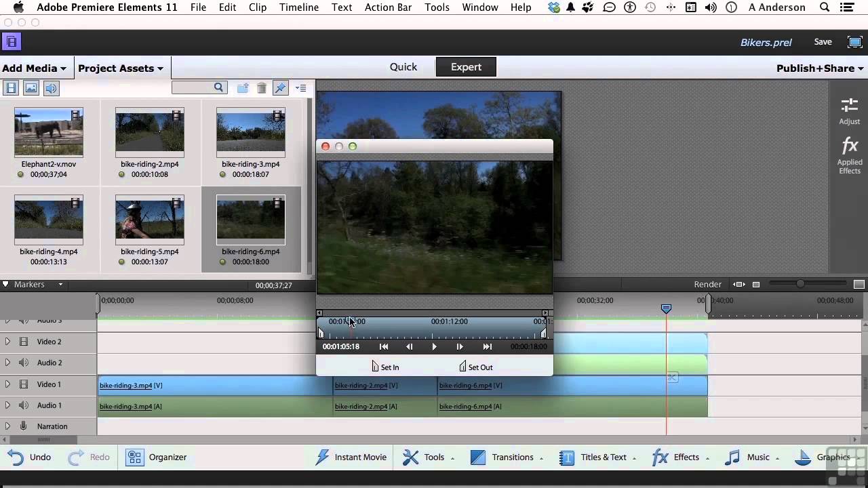868x488 pixels.
Task: Open the Project Assets dropdown
Action: pos(121,68)
